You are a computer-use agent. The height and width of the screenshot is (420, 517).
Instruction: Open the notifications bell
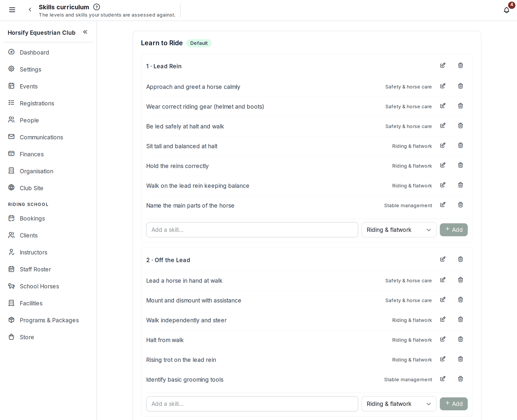(506, 10)
